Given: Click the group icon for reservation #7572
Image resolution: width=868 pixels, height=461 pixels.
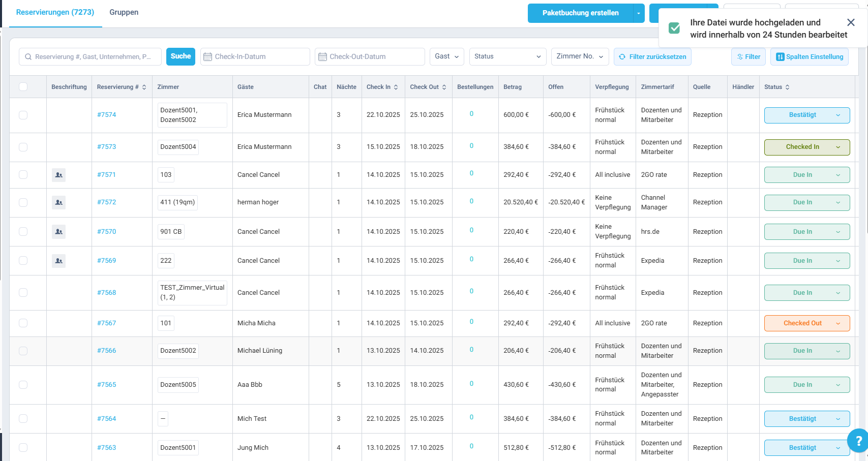Looking at the screenshot, I should pos(59,202).
